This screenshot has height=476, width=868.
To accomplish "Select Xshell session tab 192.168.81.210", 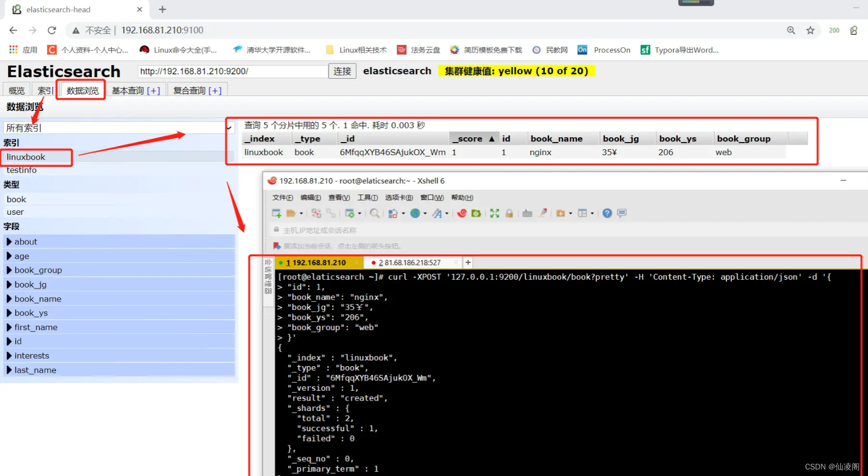I will tap(318, 262).
